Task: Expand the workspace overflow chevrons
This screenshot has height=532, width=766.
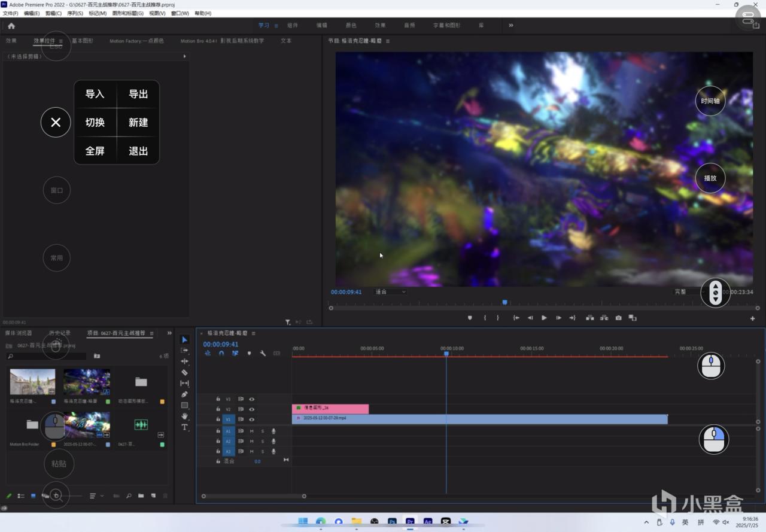Action: [510, 25]
